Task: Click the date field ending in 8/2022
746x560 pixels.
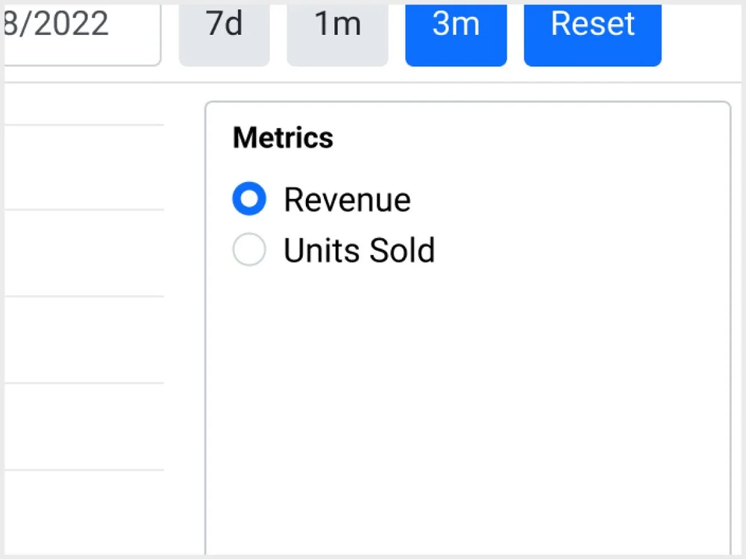Action: click(82, 34)
